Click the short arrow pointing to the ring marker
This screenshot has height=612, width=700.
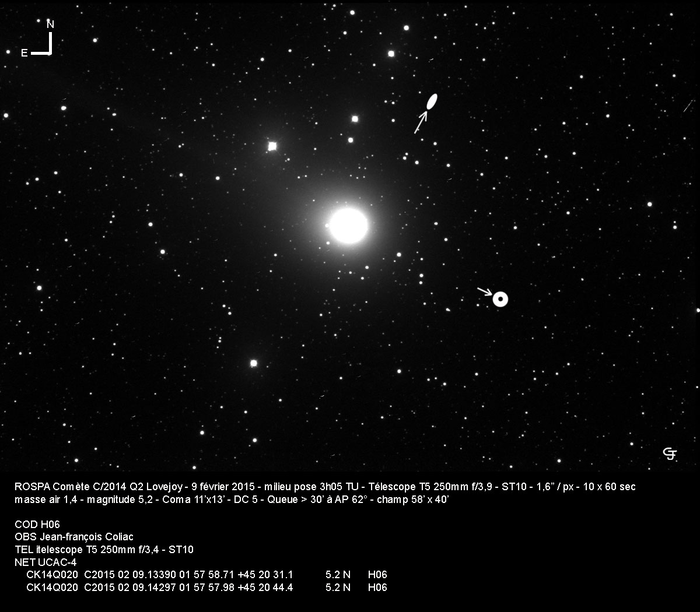[x=484, y=291]
